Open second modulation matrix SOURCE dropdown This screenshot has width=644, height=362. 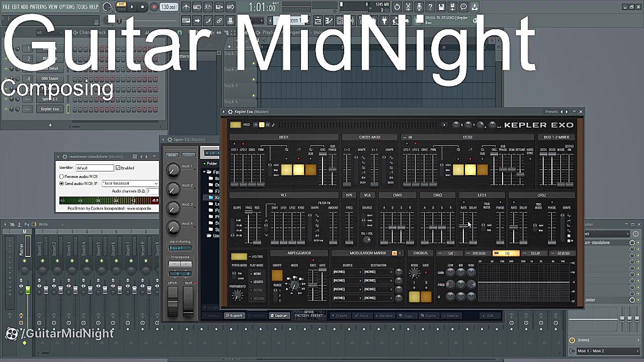pyautogui.click(x=347, y=281)
